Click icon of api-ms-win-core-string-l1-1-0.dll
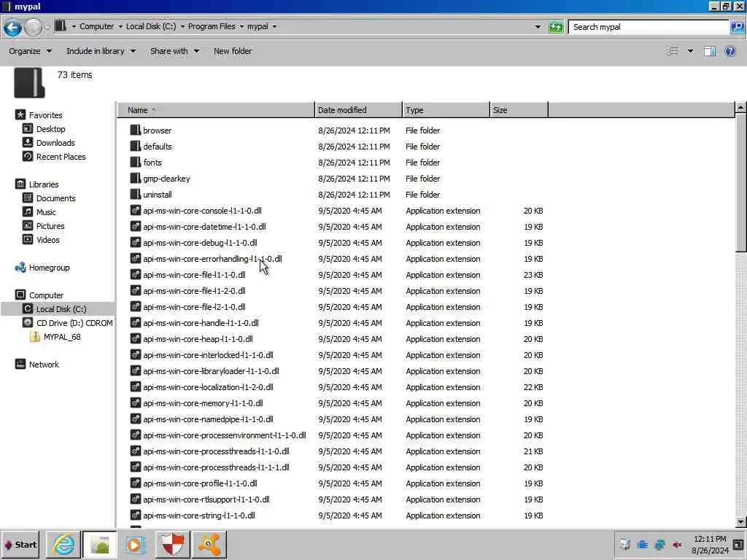 click(x=135, y=516)
